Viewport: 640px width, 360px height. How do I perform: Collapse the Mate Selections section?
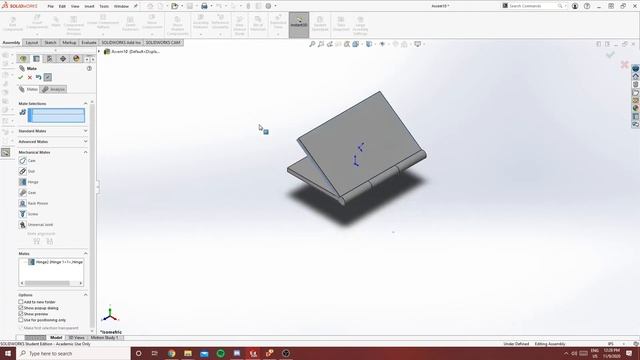(x=85, y=104)
